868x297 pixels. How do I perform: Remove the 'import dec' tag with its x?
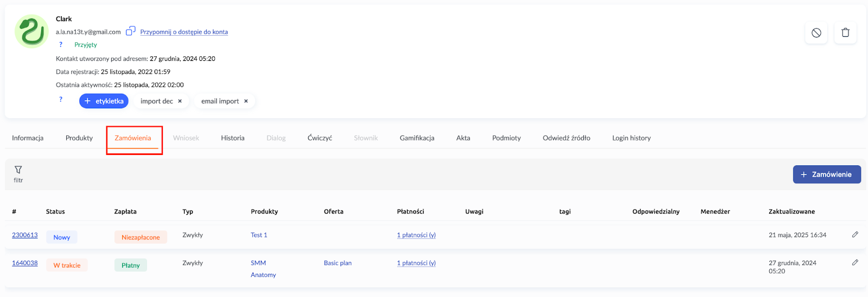point(180,101)
